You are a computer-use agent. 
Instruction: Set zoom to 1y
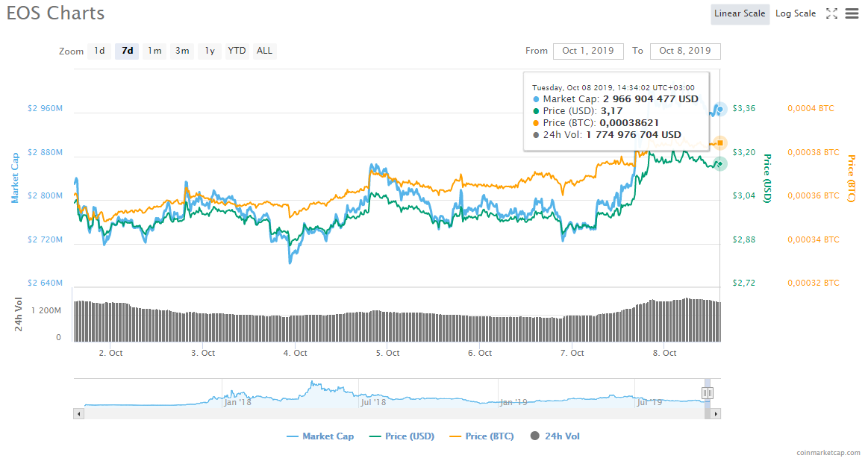pyautogui.click(x=210, y=51)
